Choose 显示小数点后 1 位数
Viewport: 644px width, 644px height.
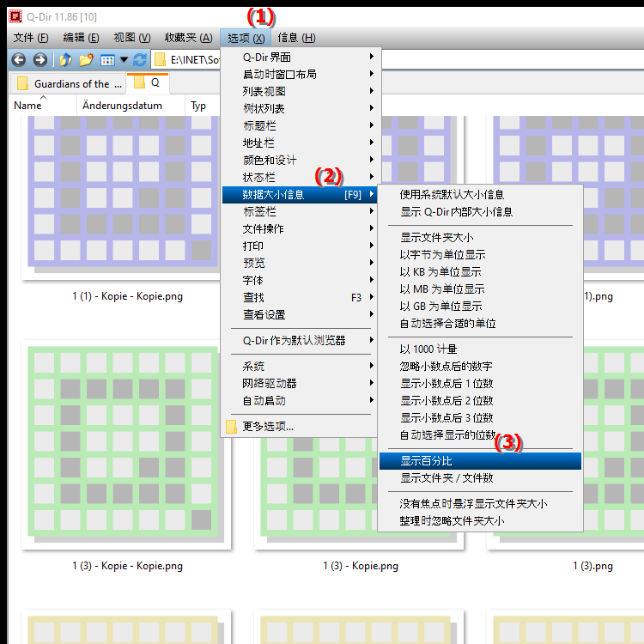[480, 384]
